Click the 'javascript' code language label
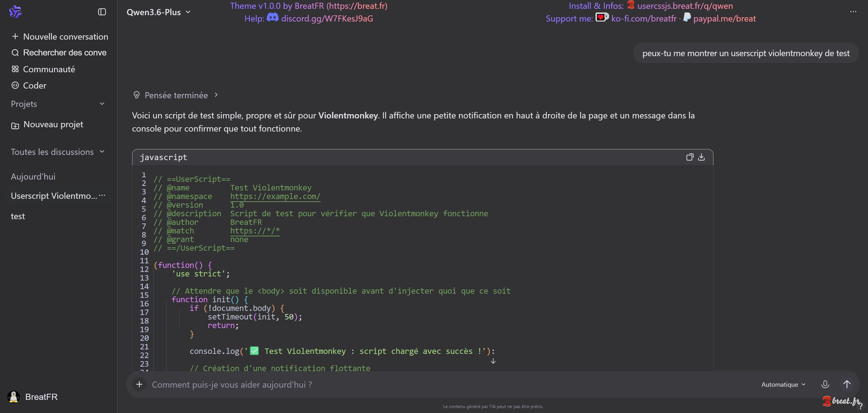868x413 pixels. (164, 157)
